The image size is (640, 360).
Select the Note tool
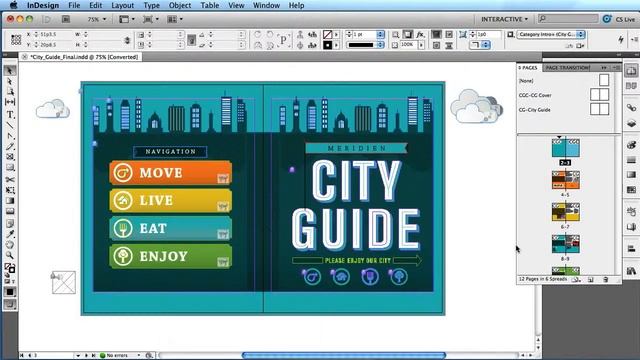click(x=10, y=223)
